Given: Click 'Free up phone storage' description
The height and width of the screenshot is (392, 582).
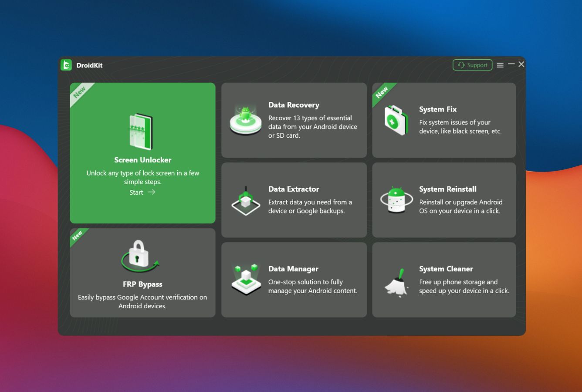Looking at the screenshot, I should [464, 286].
